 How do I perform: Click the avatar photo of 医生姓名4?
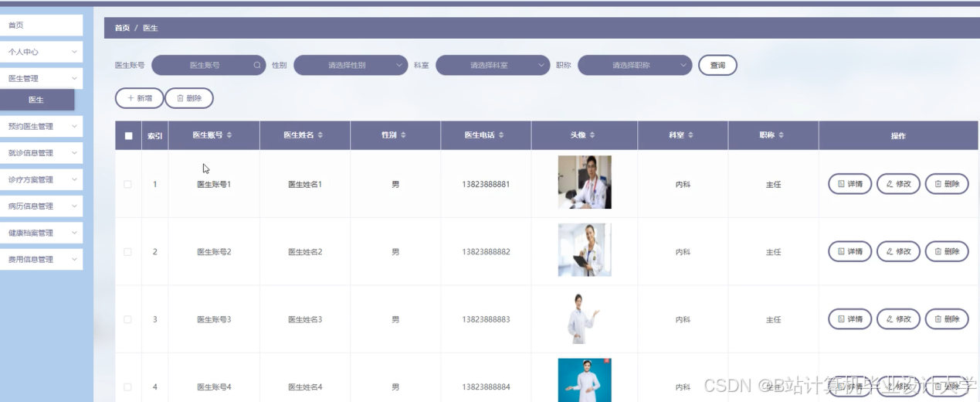click(585, 380)
